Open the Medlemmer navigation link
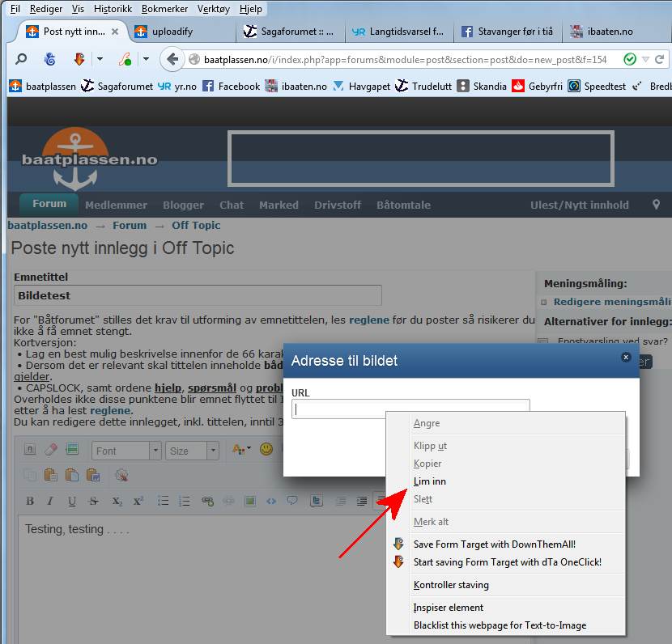This screenshot has height=644, width=672. [x=116, y=205]
